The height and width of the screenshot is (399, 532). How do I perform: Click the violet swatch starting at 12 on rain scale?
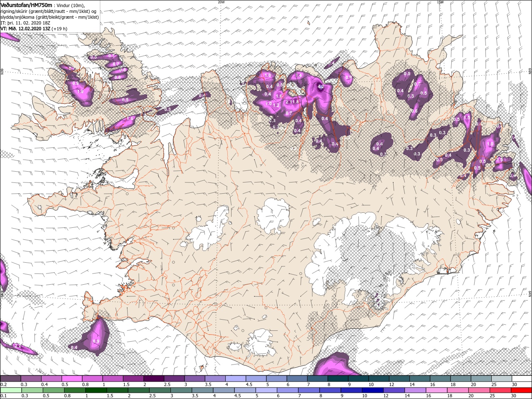(x=394, y=390)
